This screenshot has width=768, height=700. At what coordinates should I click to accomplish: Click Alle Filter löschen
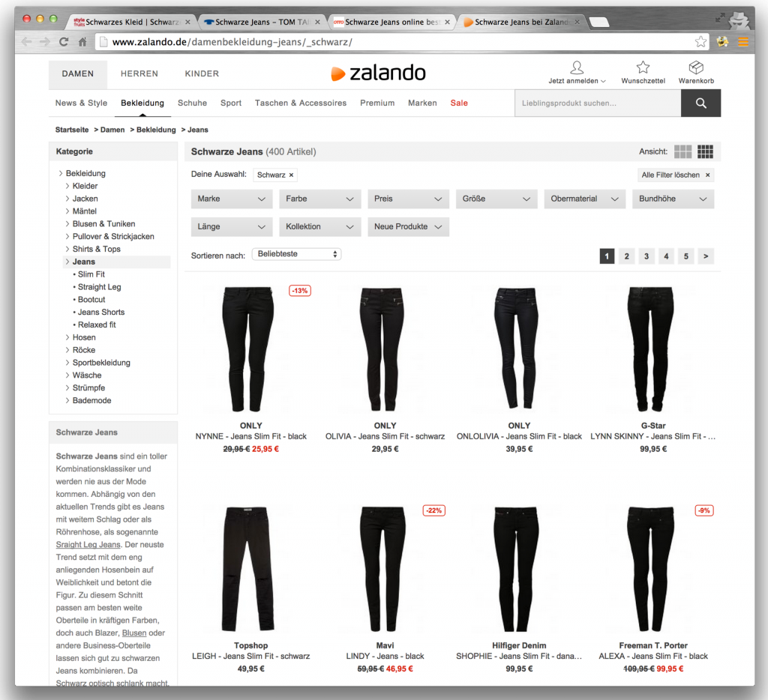676,175
